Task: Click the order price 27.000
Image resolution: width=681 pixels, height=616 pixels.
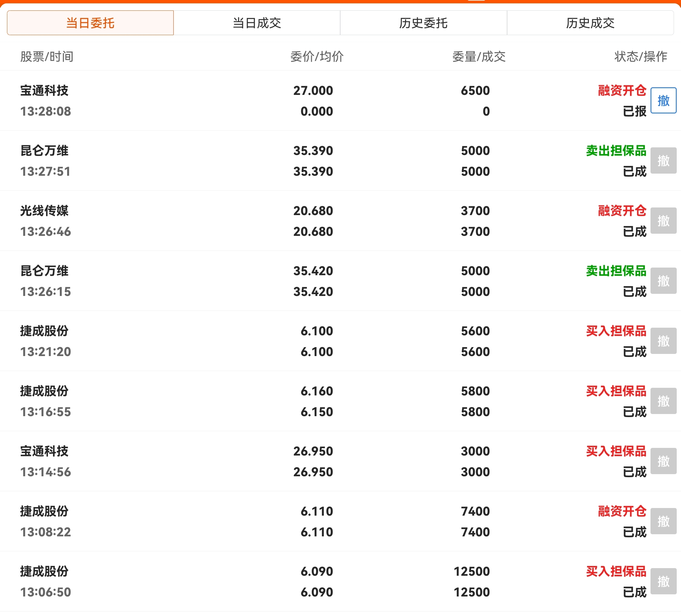Action: point(313,91)
